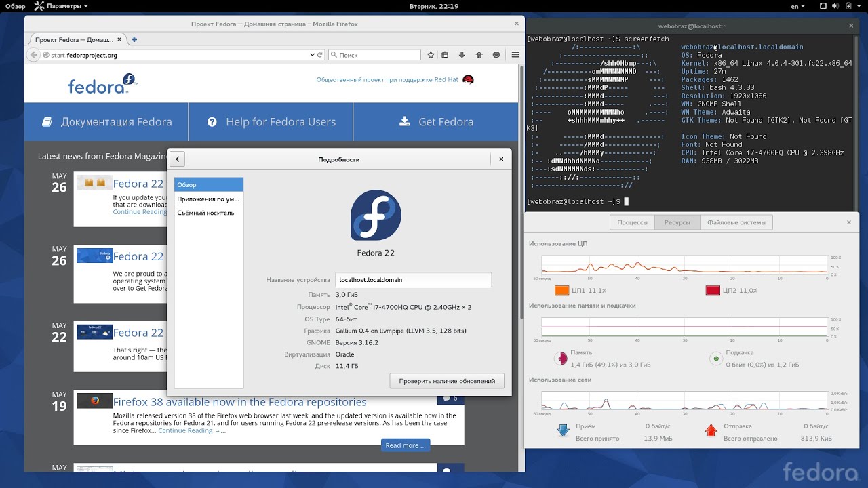Focus the start.fedoraproject.org address field
The width and height of the screenshot is (868, 488).
(x=176, y=55)
